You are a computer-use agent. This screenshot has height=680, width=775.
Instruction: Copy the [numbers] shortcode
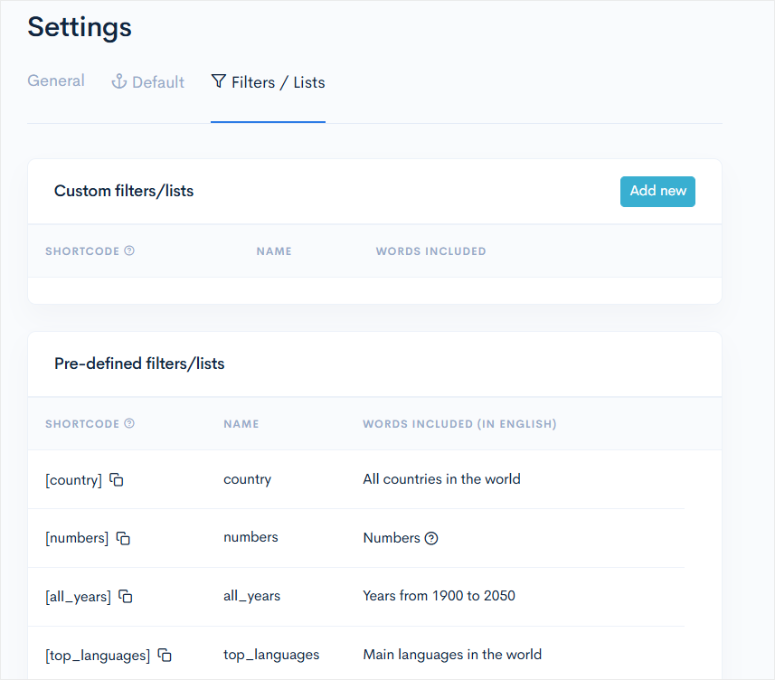[123, 538]
